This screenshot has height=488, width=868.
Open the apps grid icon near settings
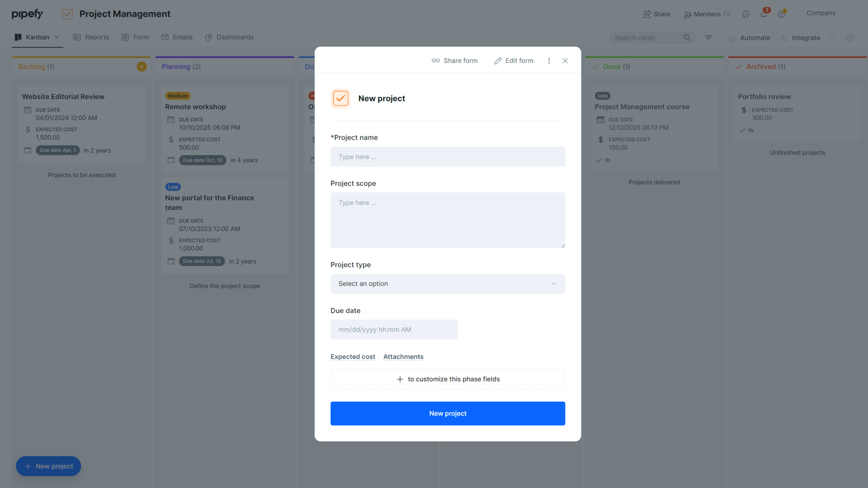(833, 38)
